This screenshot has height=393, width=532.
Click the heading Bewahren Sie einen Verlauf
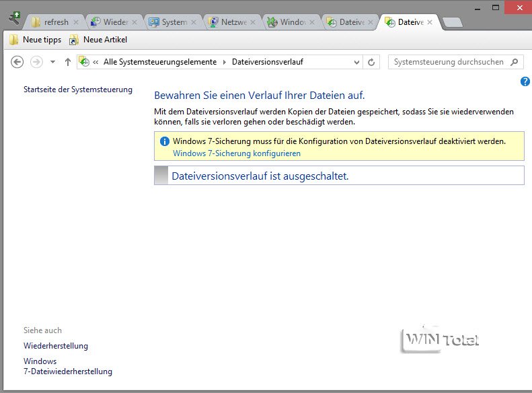click(x=259, y=96)
